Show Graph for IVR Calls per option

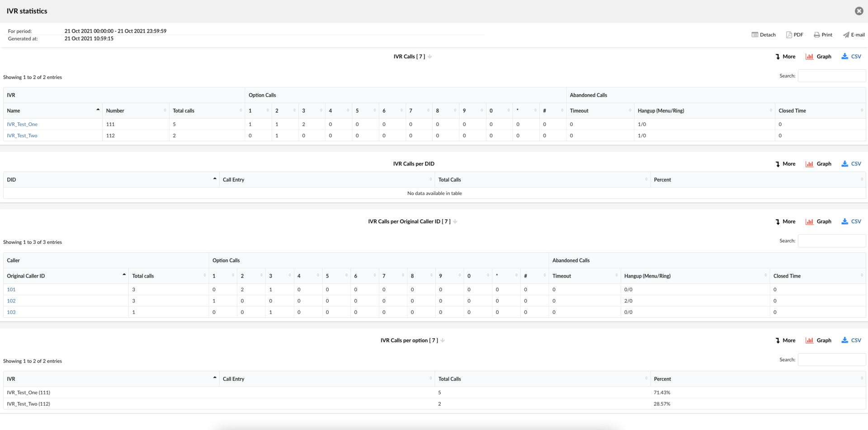tap(818, 340)
